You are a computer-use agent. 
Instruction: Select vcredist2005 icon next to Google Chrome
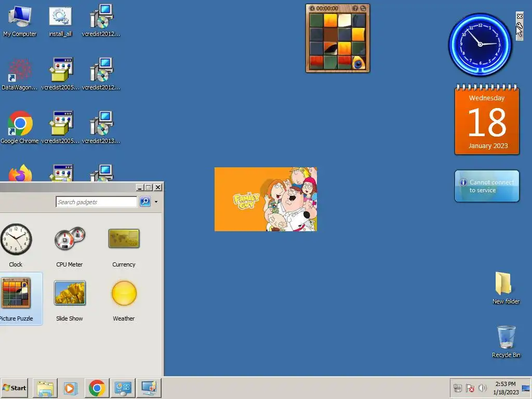pos(60,128)
